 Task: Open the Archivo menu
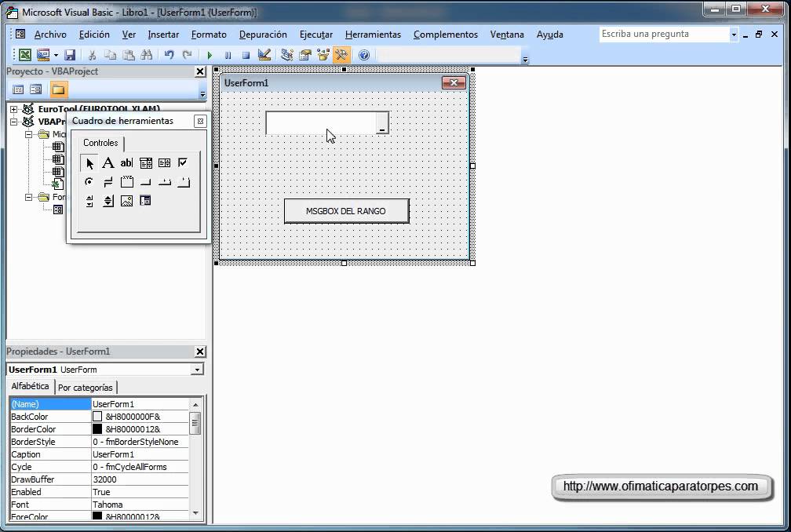pyautogui.click(x=50, y=35)
